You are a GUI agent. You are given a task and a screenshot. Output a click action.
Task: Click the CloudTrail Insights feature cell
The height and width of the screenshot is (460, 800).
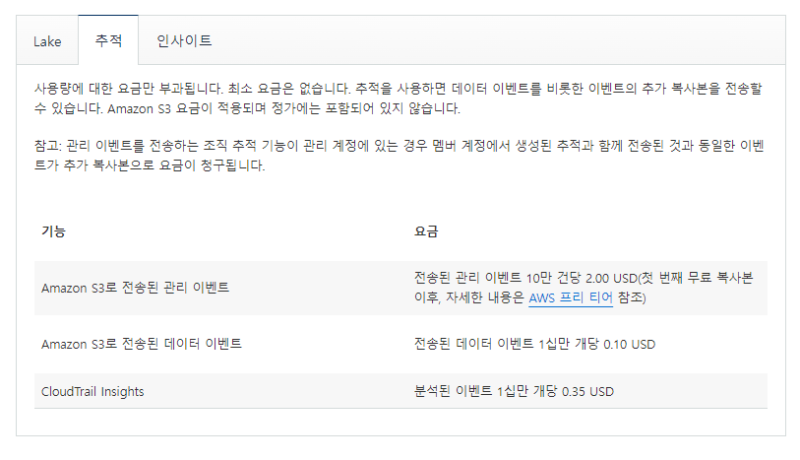pyautogui.click(x=92, y=392)
